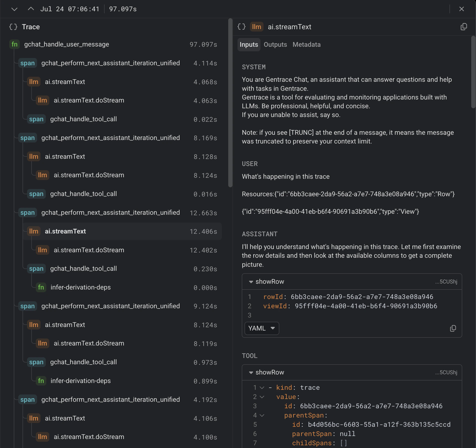Click the span badge on the 4.114s iteration
Viewport: 476px width, 448px height.
(28, 63)
